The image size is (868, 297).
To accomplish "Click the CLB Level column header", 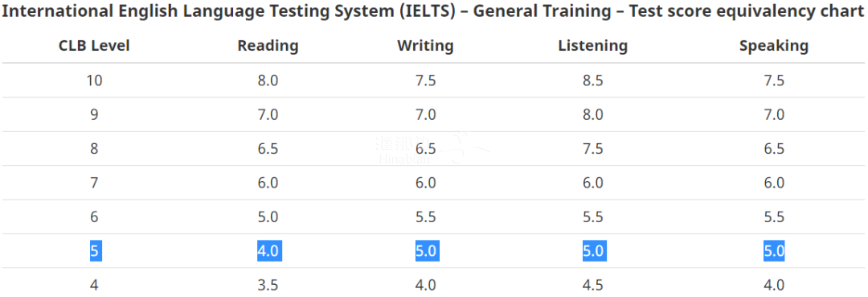I will click(x=94, y=46).
